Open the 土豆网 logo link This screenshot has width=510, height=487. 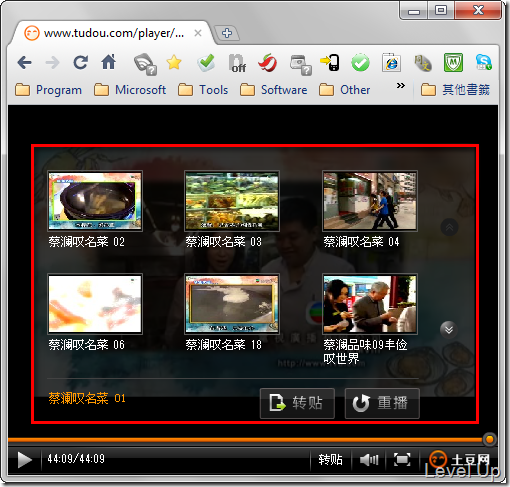[460, 460]
